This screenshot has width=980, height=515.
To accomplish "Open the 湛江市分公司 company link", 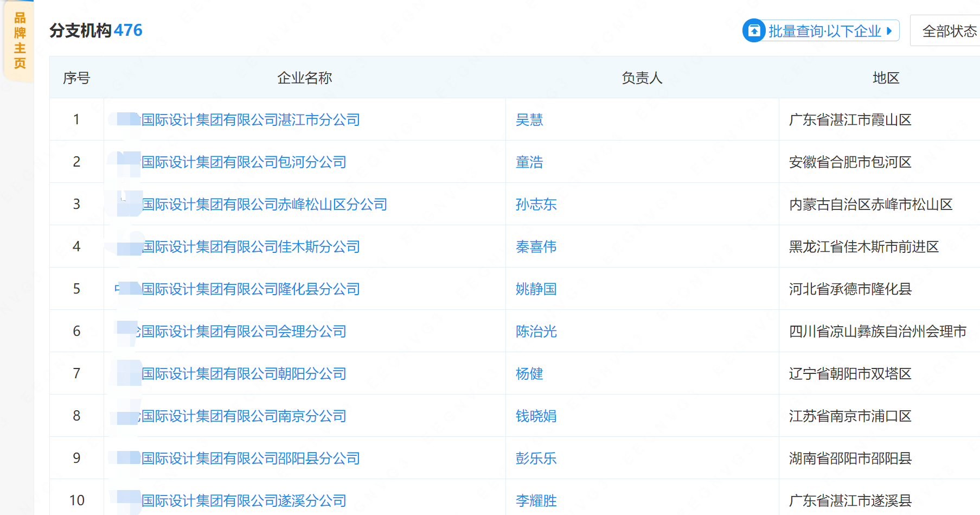I will point(251,120).
